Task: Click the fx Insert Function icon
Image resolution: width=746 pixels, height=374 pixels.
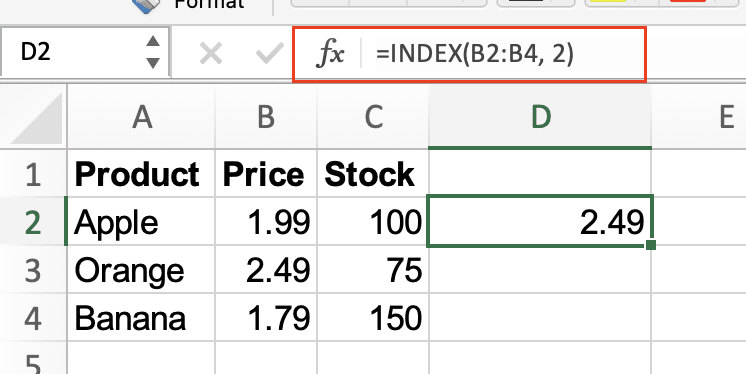Action: click(330, 54)
